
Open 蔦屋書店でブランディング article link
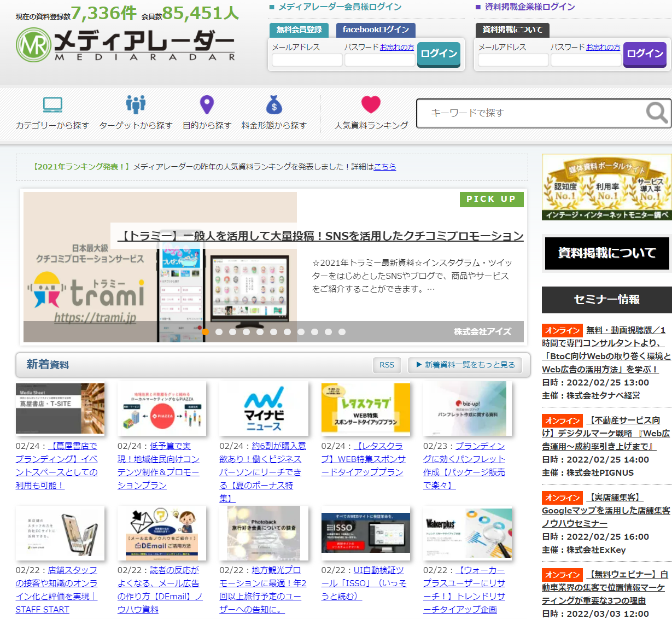pyautogui.click(x=57, y=466)
